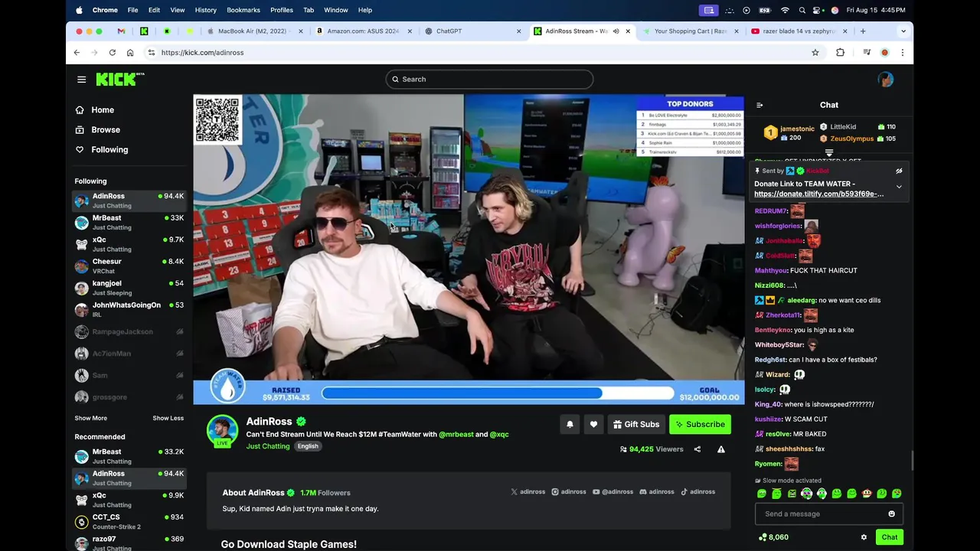Open Cheesur channel in Following list
Image resolution: width=980 pixels, height=551 pixels.
[129, 266]
